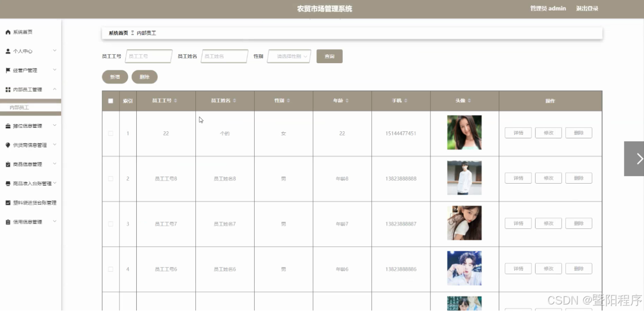Screen dimensions: 644x311
Task: Click the grid icon for 内部员工管理
Action: (x=8, y=89)
